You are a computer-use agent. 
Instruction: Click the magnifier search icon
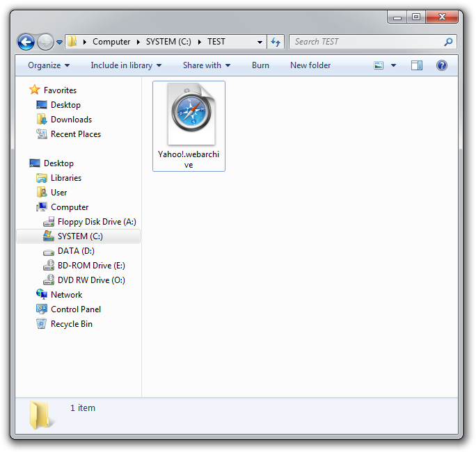pyautogui.click(x=448, y=42)
